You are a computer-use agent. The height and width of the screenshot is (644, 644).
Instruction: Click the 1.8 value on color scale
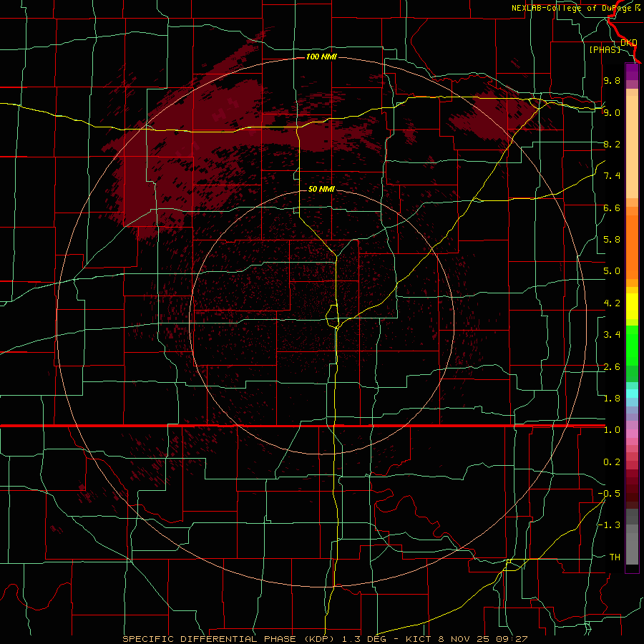[612, 399]
